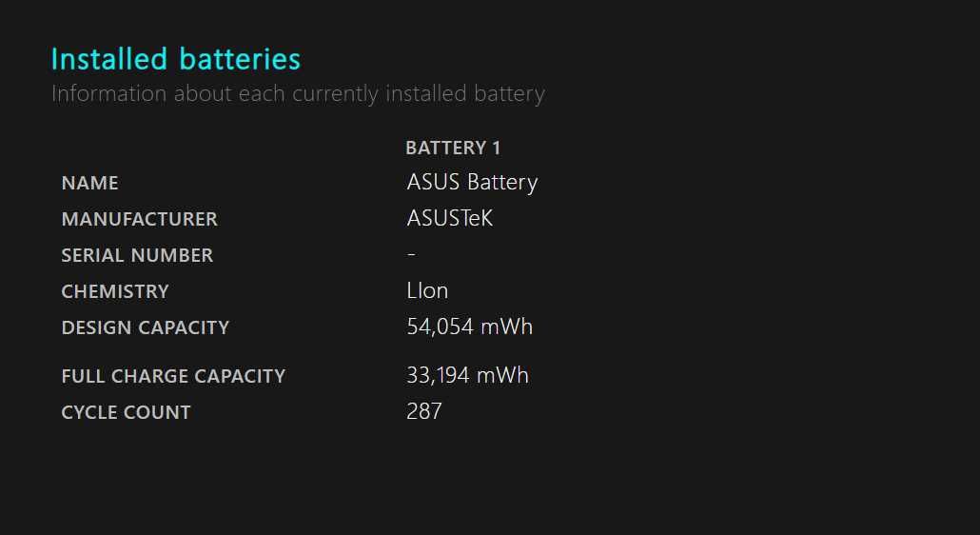Click the mWh unit after 33,194
Image resolution: width=980 pixels, height=535 pixels.
502,375
